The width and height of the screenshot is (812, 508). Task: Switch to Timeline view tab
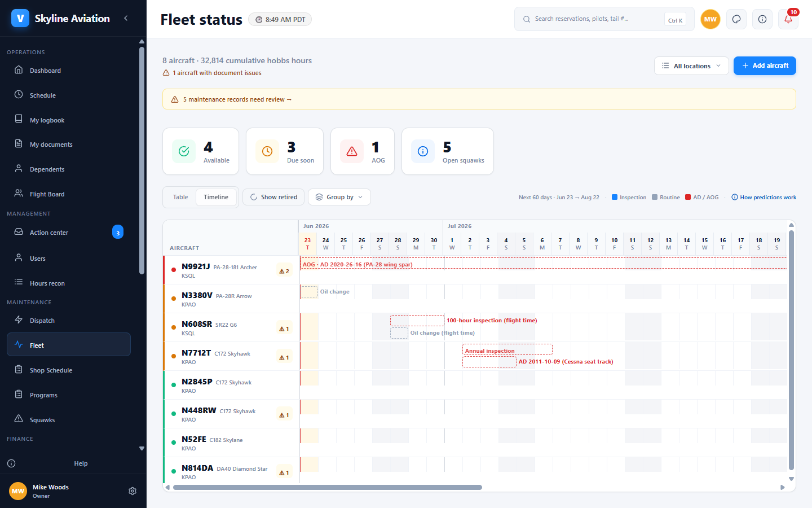tap(216, 197)
